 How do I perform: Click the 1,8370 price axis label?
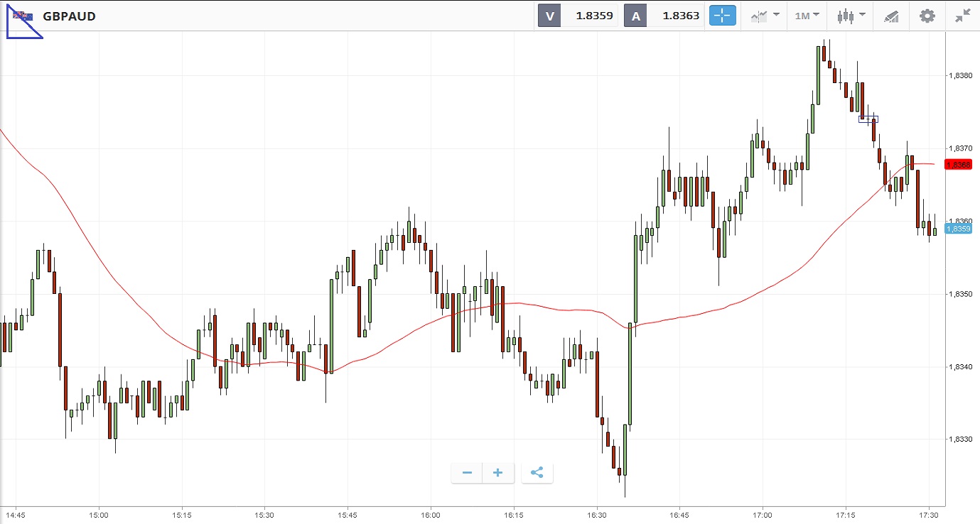click(x=959, y=148)
